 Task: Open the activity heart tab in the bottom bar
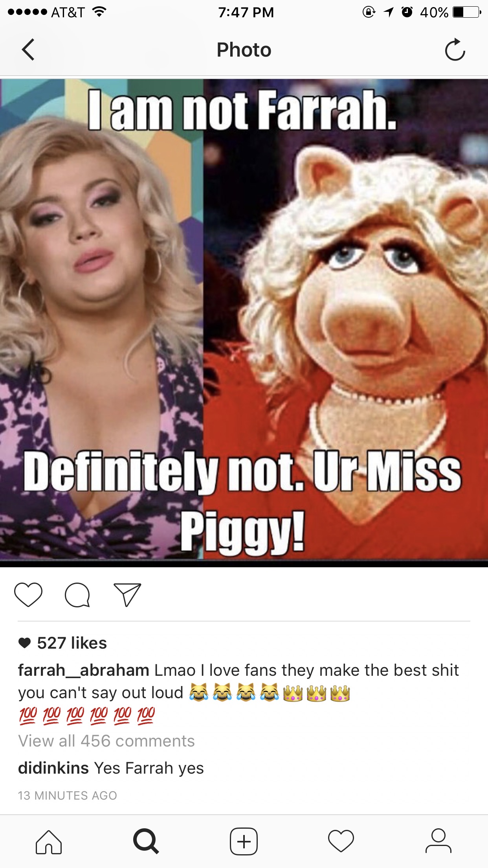point(341,842)
